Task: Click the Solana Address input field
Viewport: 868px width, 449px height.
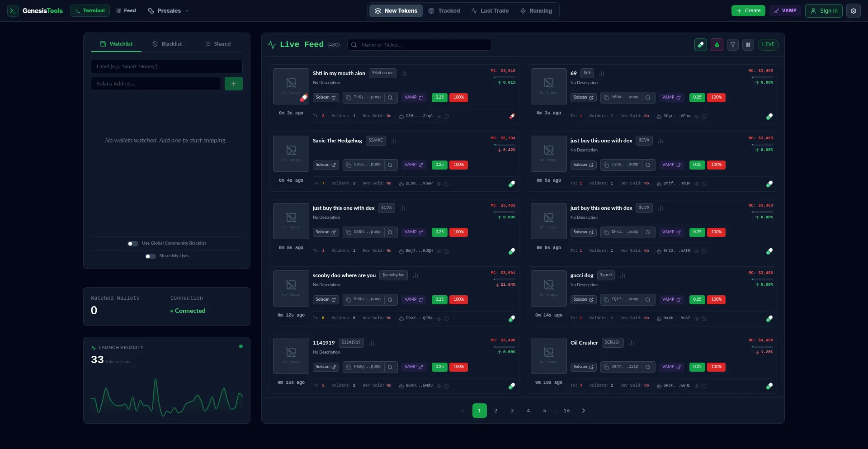Action: 156,84
